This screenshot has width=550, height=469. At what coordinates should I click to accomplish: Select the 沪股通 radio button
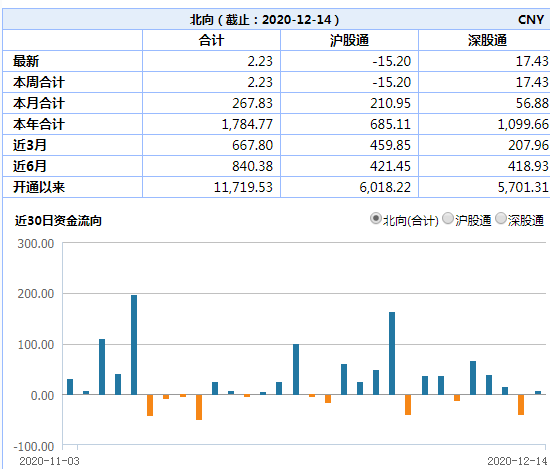[x=448, y=219]
